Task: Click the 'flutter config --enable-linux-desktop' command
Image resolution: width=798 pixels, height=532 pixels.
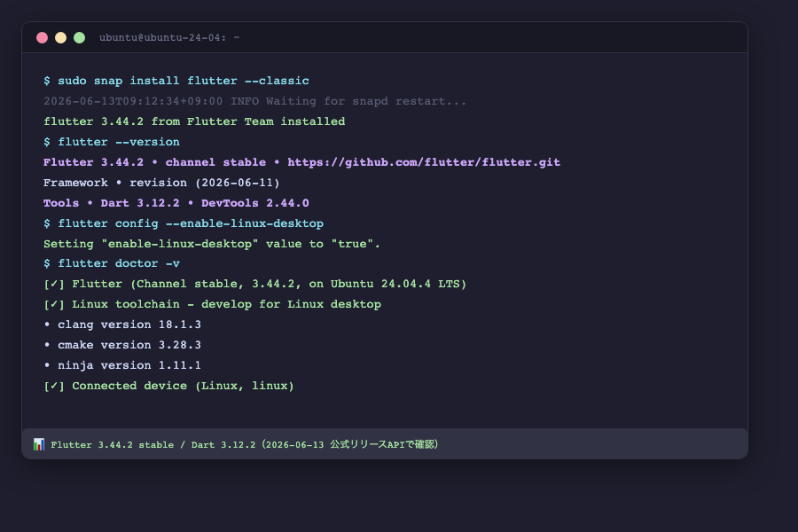Action: (x=184, y=223)
